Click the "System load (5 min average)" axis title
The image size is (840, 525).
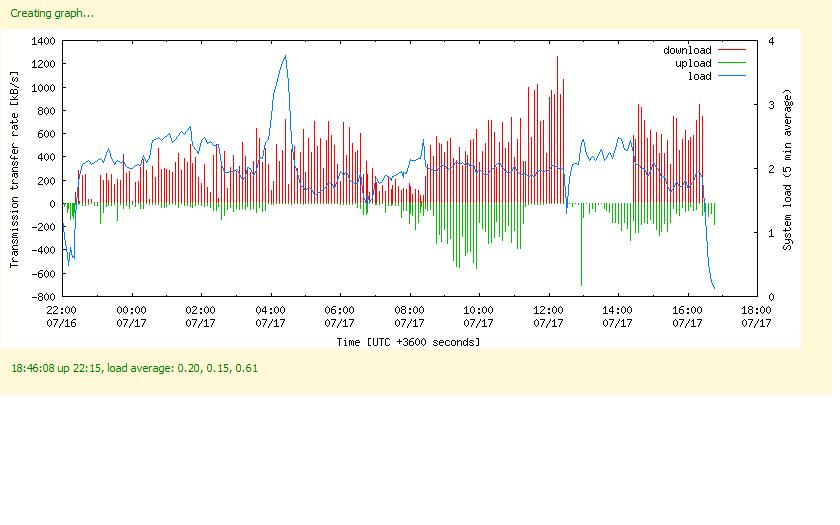click(788, 168)
